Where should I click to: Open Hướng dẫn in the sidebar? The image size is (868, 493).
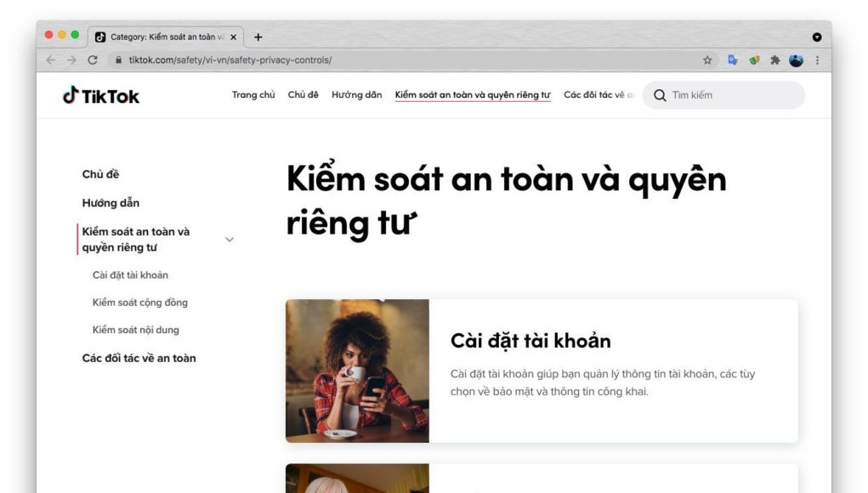pyautogui.click(x=111, y=203)
